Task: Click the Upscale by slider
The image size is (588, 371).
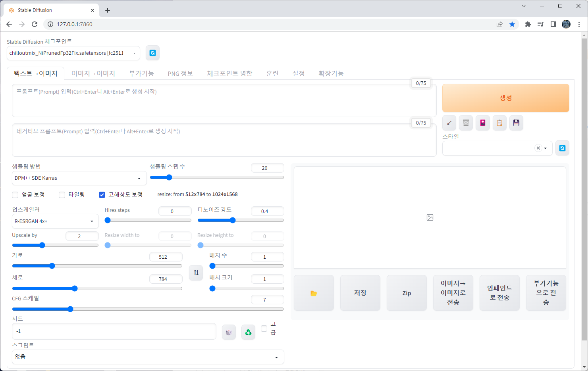Action: tap(55, 245)
